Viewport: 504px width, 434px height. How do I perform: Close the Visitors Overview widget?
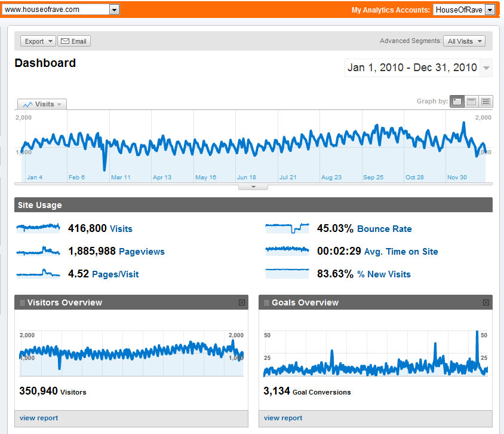[x=242, y=302]
